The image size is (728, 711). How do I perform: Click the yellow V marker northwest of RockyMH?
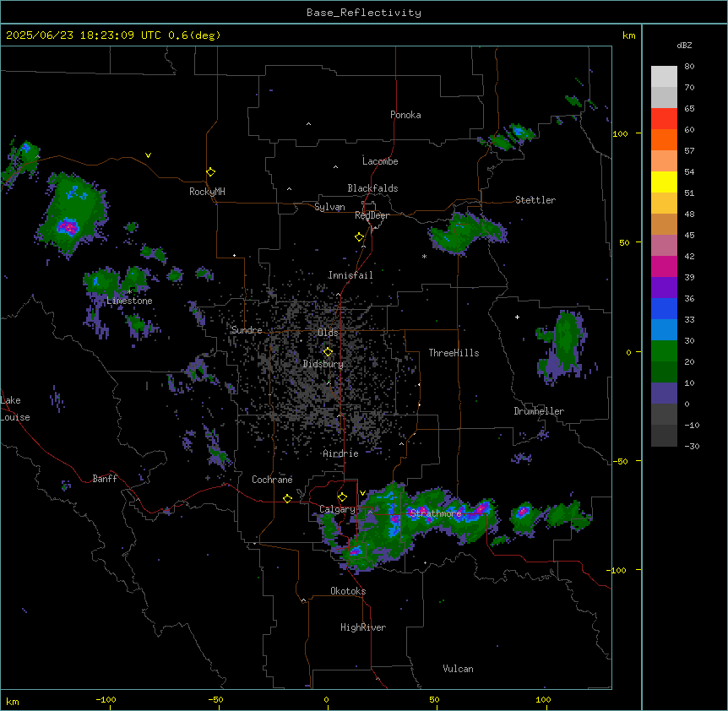[148, 155]
